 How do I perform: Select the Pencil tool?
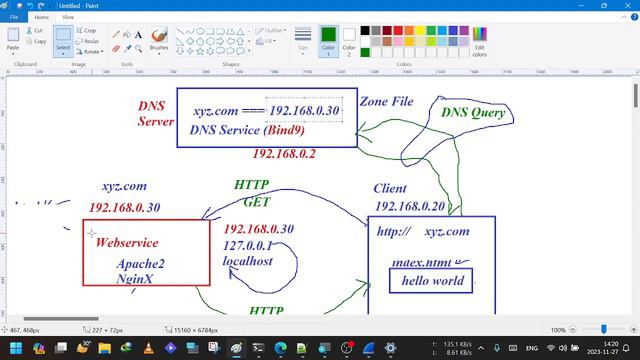116,35
